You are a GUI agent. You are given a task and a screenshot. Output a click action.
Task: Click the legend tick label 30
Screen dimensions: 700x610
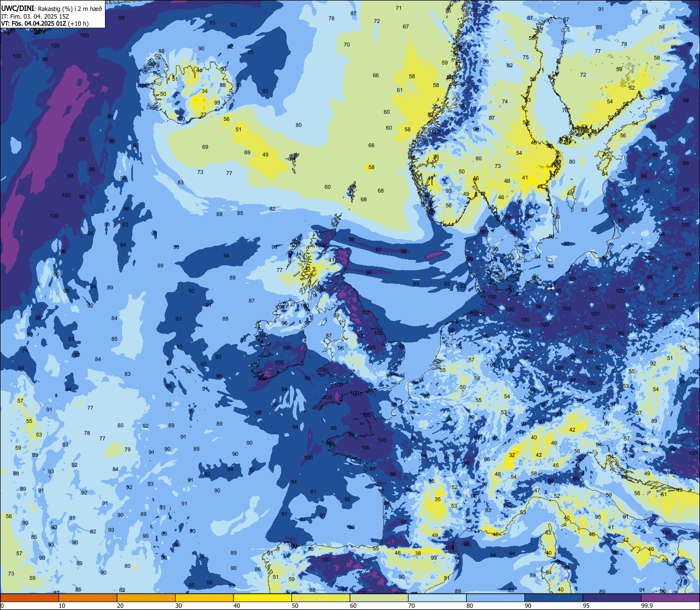coord(178,606)
